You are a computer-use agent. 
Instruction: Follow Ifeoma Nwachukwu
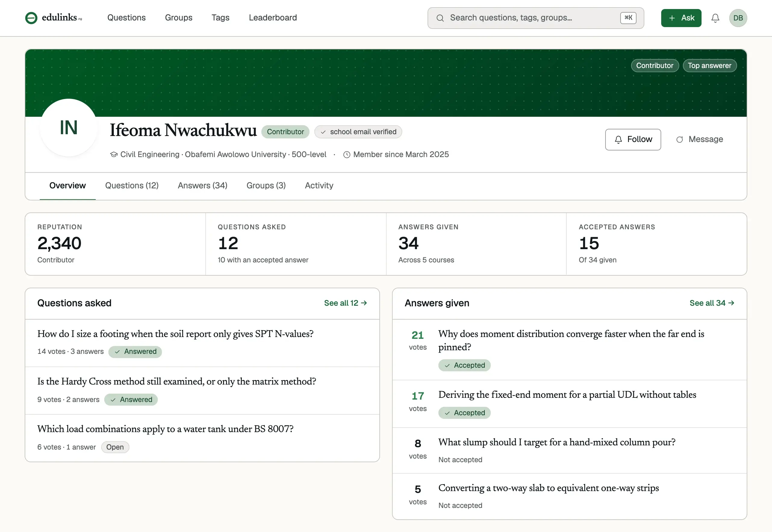[x=633, y=139]
